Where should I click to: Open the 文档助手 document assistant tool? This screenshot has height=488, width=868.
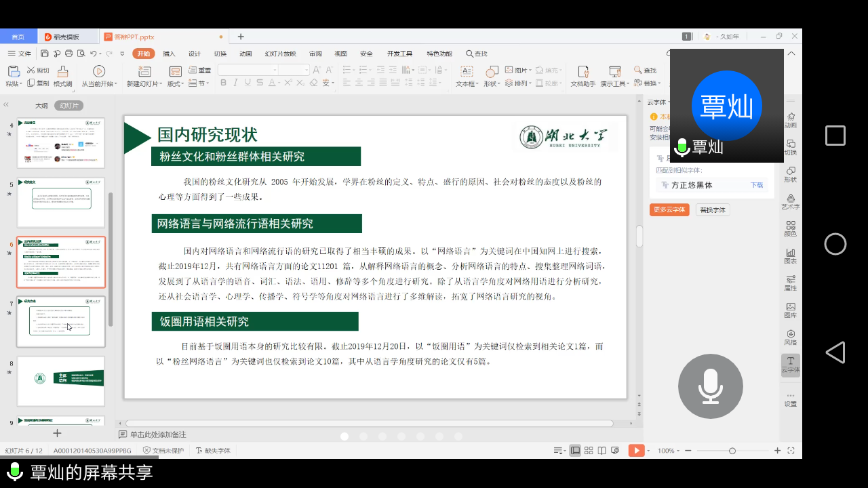[x=583, y=76]
